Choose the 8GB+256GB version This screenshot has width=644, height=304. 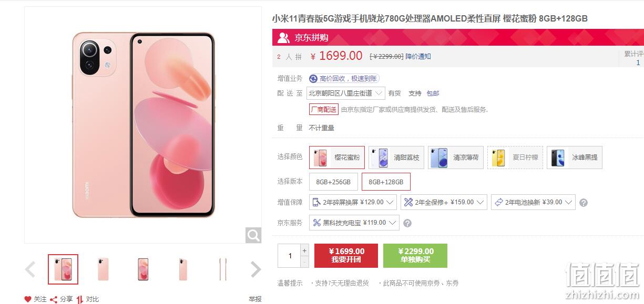pos(333,182)
